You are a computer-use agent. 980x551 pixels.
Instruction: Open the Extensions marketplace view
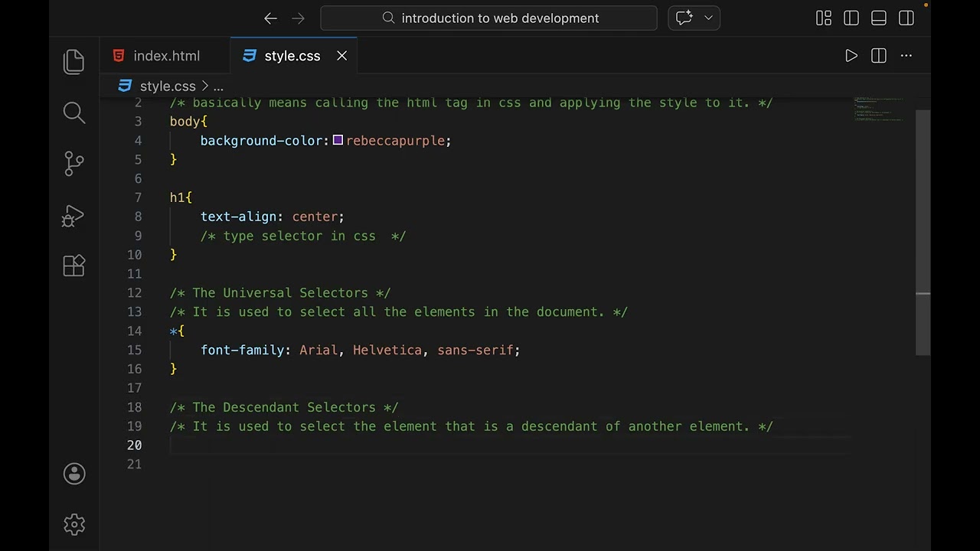point(74,266)
